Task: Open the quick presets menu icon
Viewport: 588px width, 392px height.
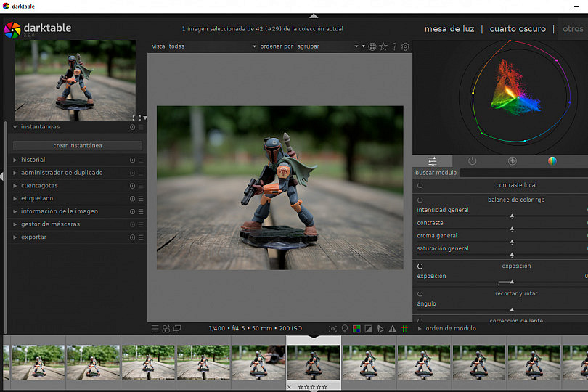Action: (155, 329)
